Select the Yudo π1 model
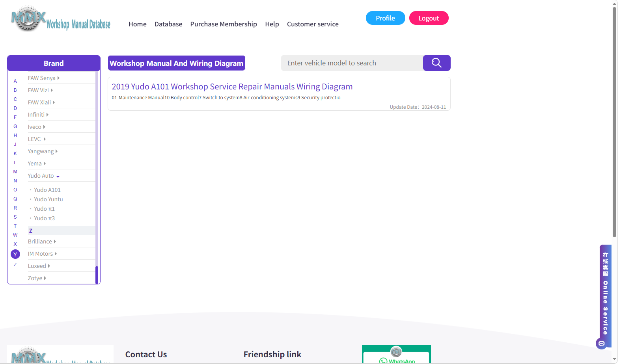619x364 pixels. [x=44, y=209]
